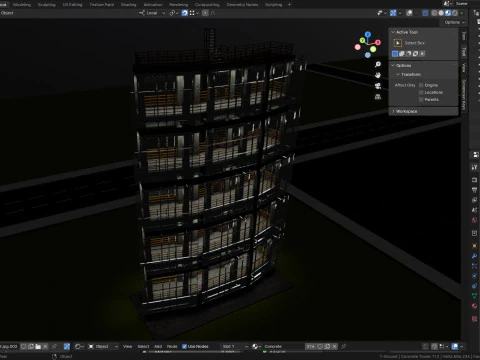Viewport: 480px width, 360px height.
Task: Open the Local transform orientation dropdown
Action: (x=152, y=13)
